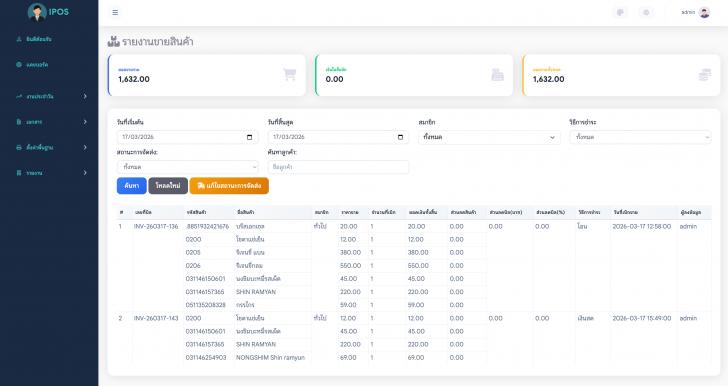Click product code 8851932421676
This screenshot has height=386, width=728.
(x=207, y=226)
